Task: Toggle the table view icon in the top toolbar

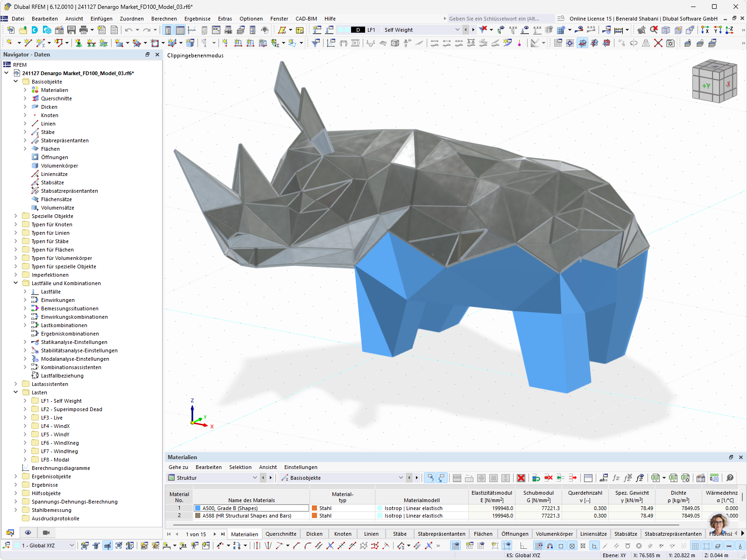Action: [179, 30]
